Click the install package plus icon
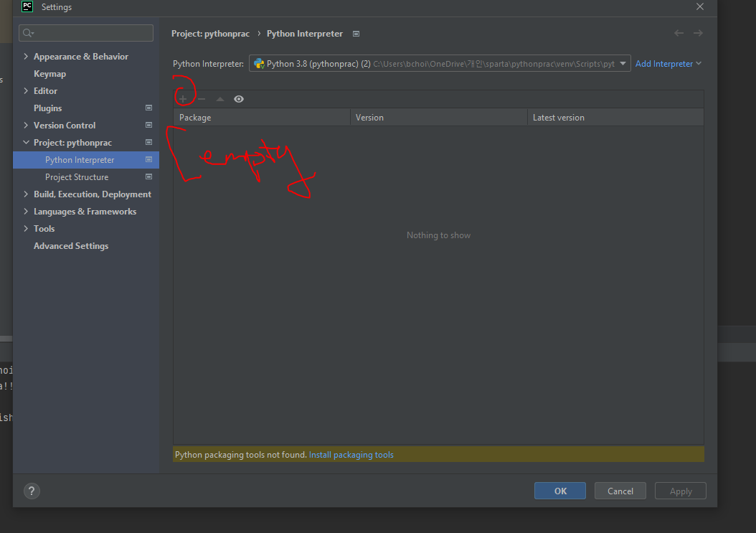The width and height of the screenshot is (756, 533). click(x=183, y=99)
